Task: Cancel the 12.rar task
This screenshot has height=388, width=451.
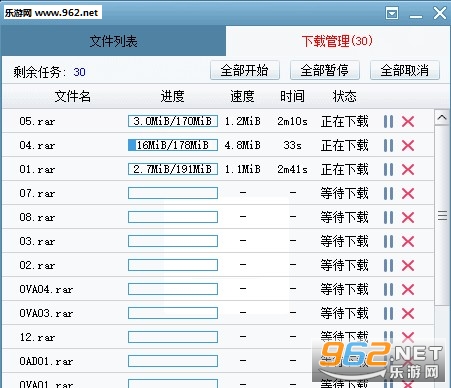Action: pyautogui.click(x=408, y=337)
